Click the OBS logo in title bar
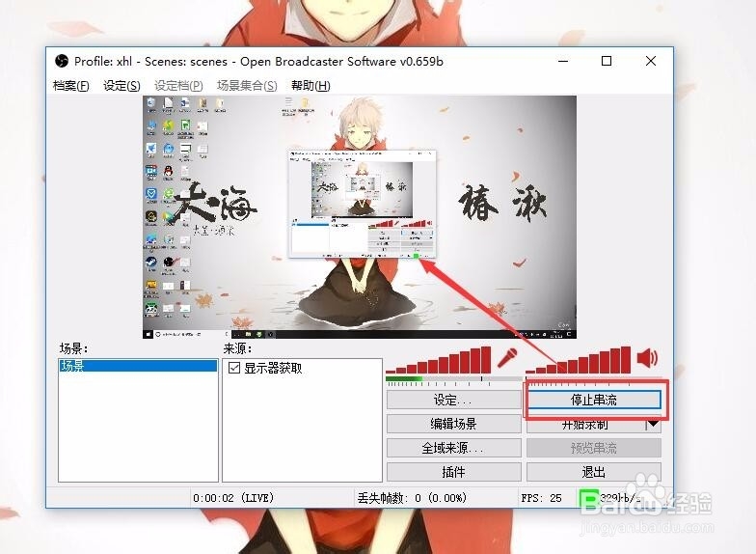The image size is (756, 554). pos(62,62)
